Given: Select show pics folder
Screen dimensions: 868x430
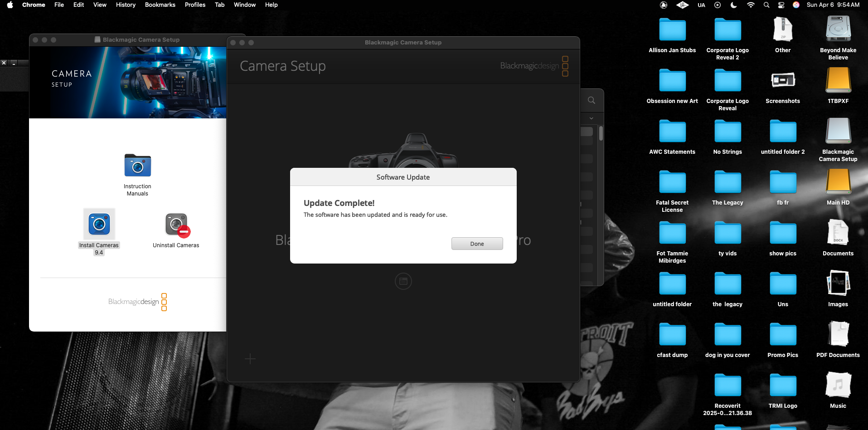Looking at the screenshot, I should click(783, 233).
